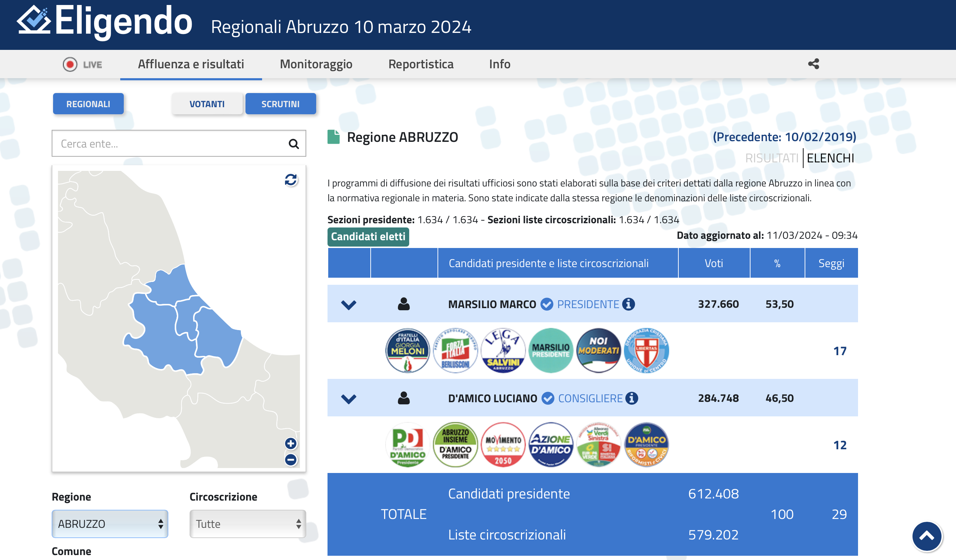Switch to ELENCHI view

(x=830, y=158)
